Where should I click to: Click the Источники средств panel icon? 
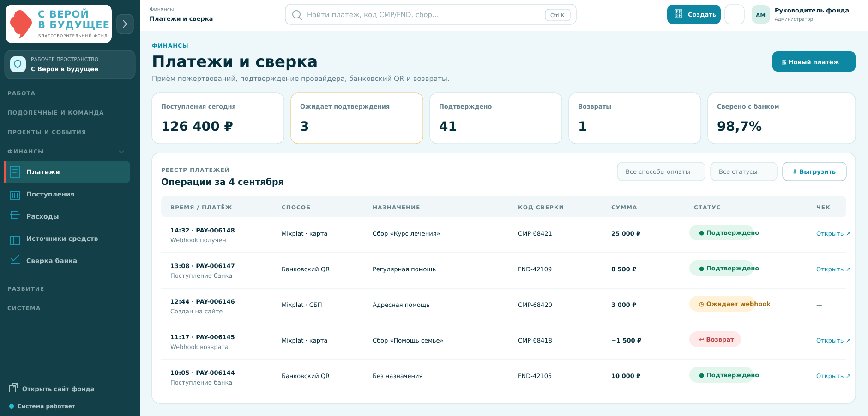click(x=15, y=240)
